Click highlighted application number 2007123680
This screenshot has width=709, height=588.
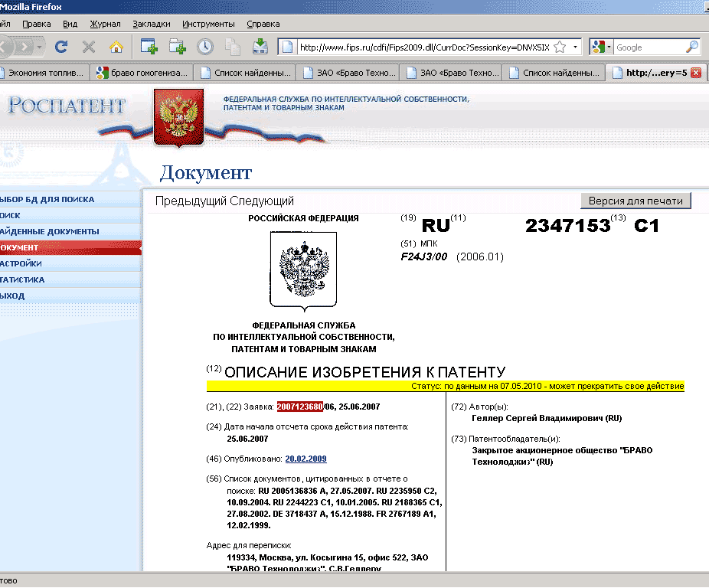coord(300,407)
